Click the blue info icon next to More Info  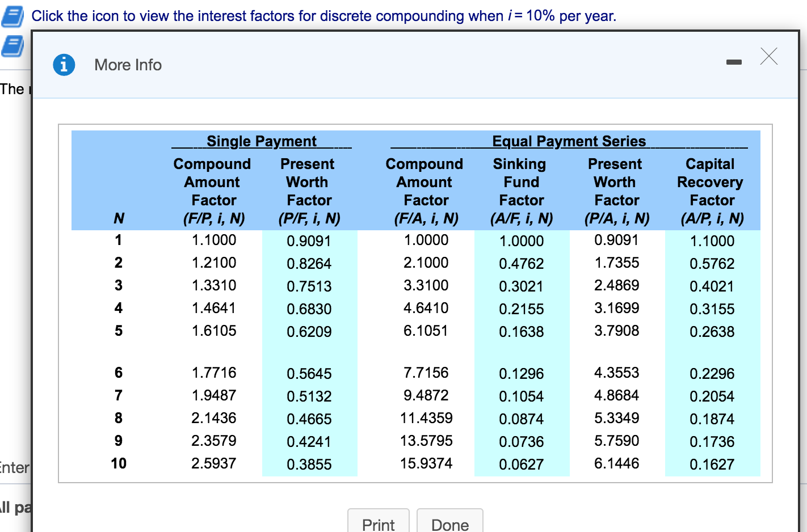tap(64, 65)
